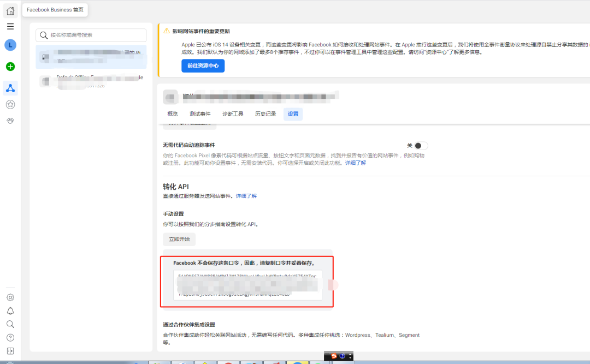590x364 pixels.
Task: Click the green plus to connect data source
Action: (10, 67)
